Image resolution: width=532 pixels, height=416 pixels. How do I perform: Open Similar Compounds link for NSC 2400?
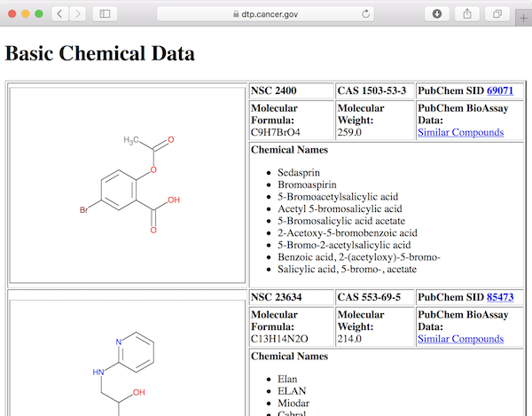[460, 132]
